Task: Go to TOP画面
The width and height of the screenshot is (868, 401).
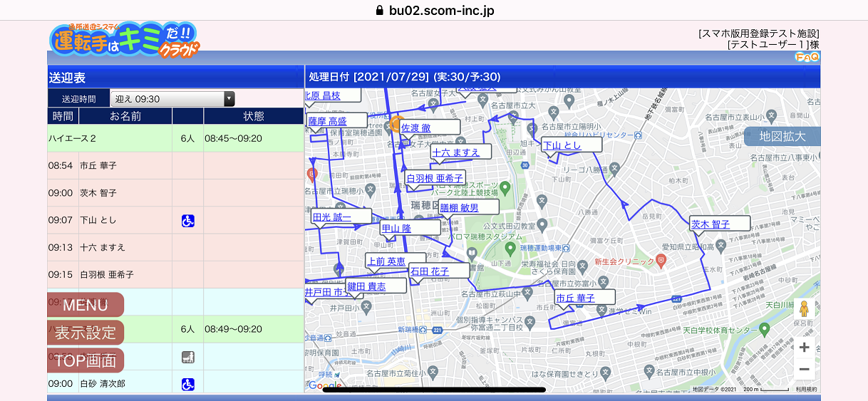Action: click(86, 360)
